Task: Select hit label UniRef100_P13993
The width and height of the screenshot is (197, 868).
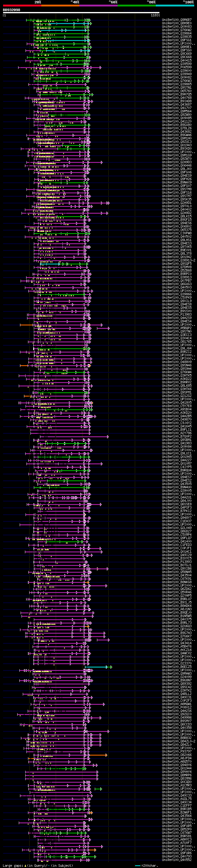Action: click(177, 562)
